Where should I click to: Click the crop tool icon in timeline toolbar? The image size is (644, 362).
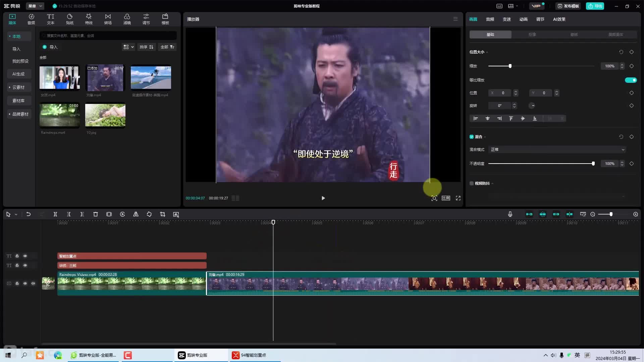(x=163, y=214)
